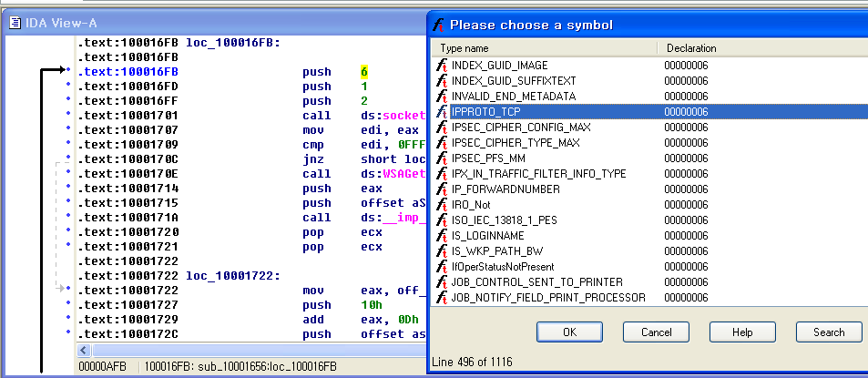Image resolution: width=868 pixels, height=378 pixels.
Task: Click the IPPROTO_TCP row icon
Action: 441,112
